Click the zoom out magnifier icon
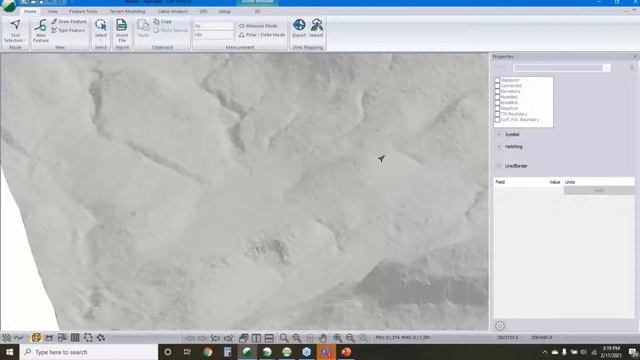The image size is (640, 360). 350,338
